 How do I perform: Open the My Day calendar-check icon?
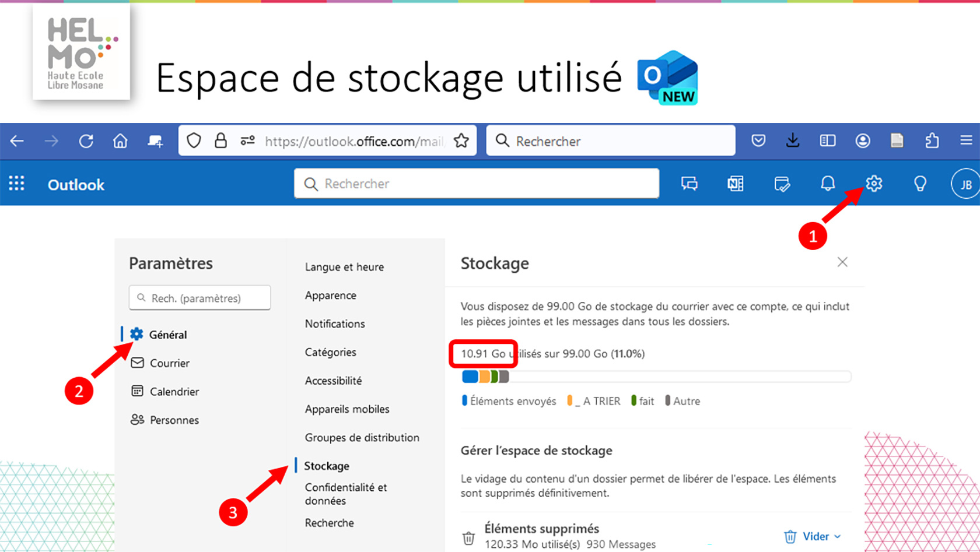[x=782, y=185]
